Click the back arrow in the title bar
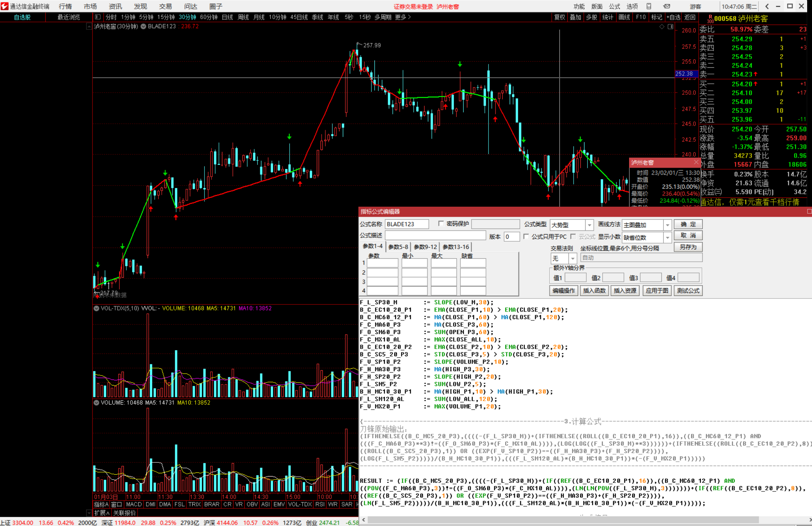This screenshot has height=526, width=812. click(767, 6)
